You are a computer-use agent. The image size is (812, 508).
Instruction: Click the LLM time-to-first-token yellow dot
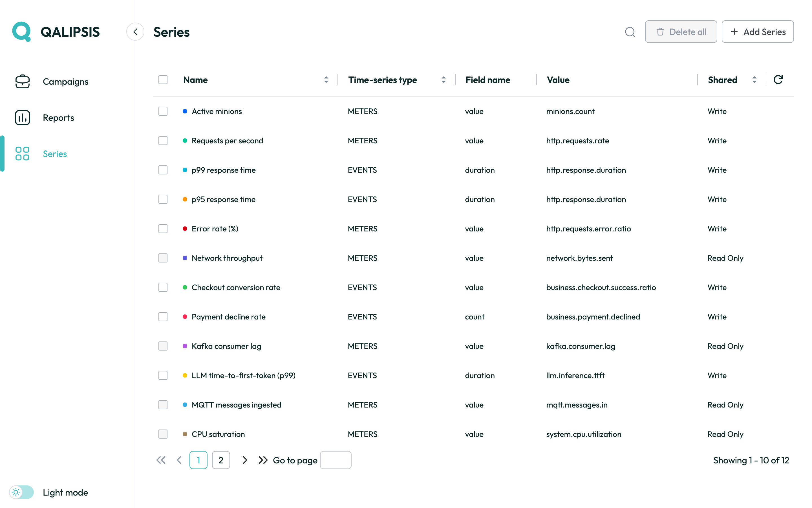point(185,375)
